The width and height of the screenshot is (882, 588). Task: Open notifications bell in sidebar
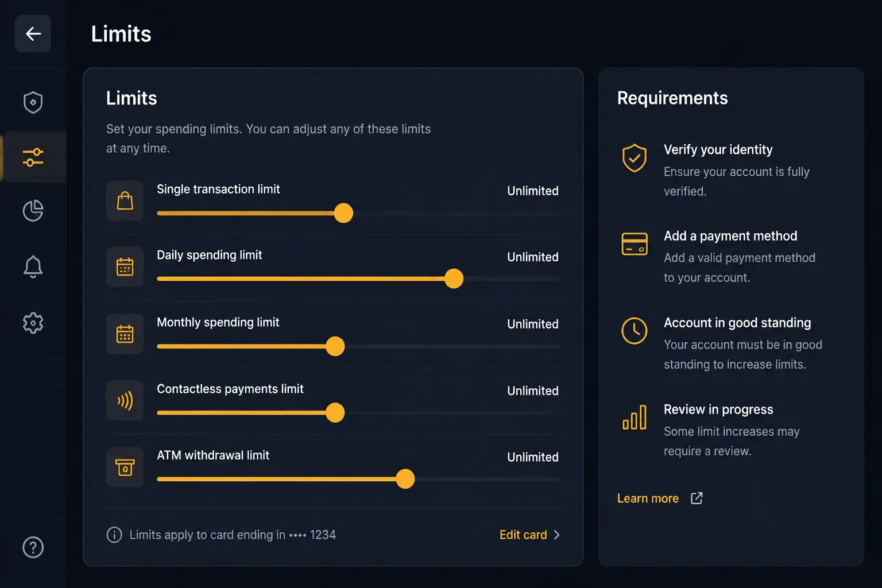point(33,266)
